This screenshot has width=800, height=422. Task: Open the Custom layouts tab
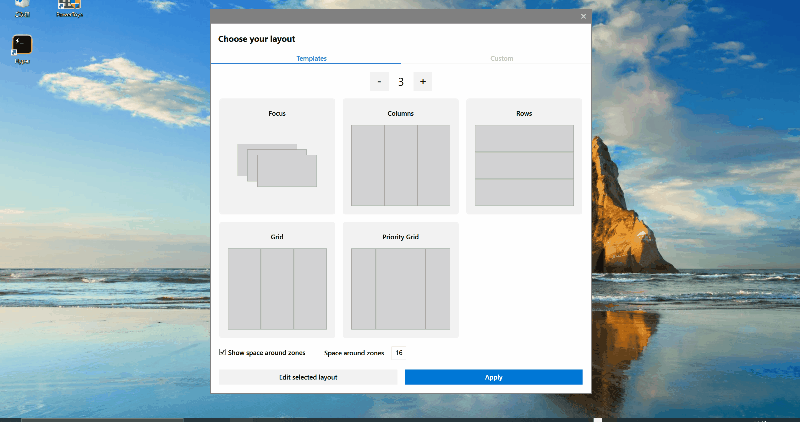(502, 58)
